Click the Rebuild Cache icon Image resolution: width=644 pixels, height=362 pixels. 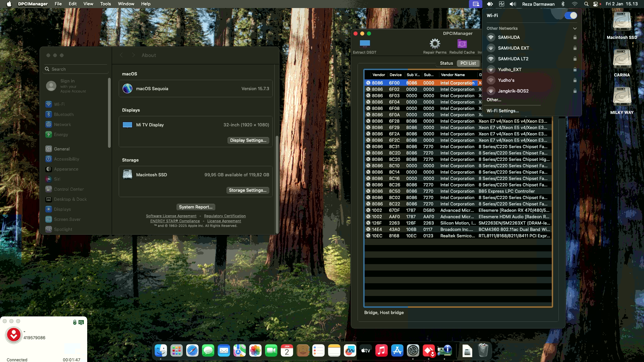[x=462, y=44]
